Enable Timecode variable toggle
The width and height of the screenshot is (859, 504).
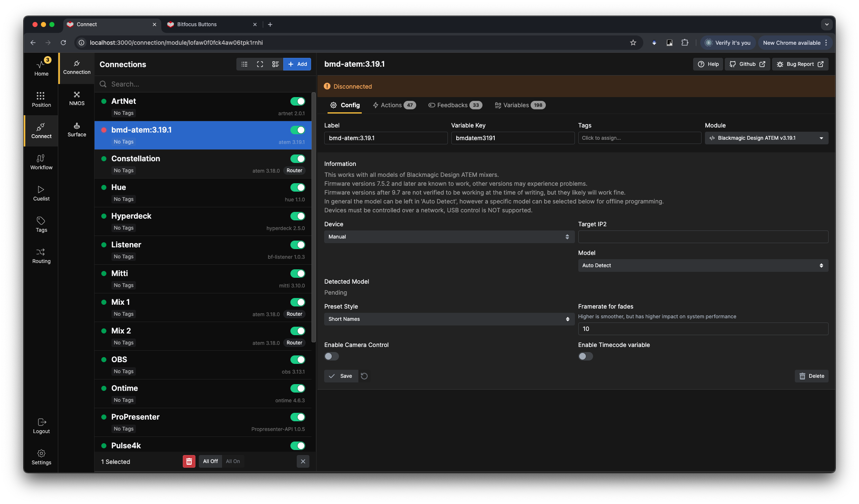tap(585, 356)
